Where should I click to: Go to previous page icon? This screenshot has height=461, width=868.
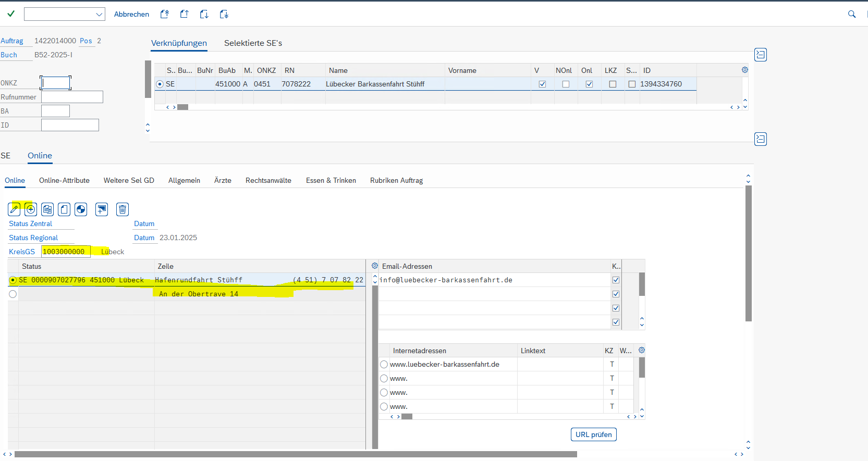(184, 14)
